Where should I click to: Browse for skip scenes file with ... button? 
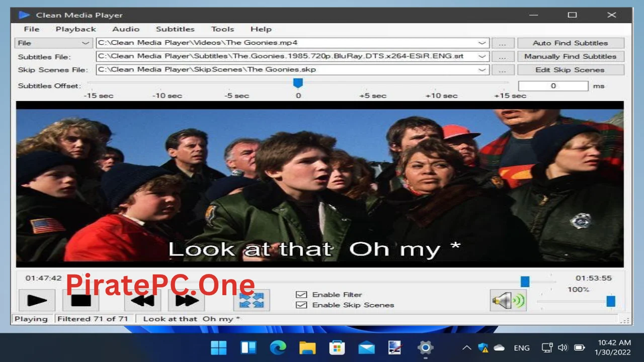(503, 69)
